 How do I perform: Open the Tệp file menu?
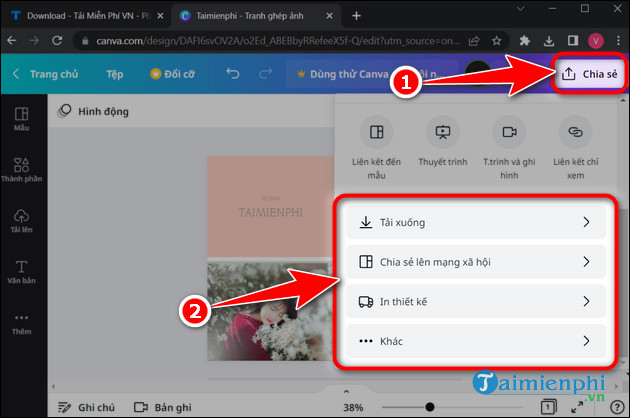tap(115, 74)
